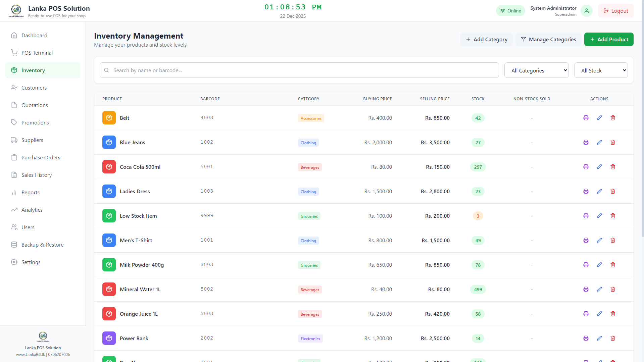The height and width of the screenshot is (362, 644).
Task: Click the Backup & Restore sidebar icon
Action: coord(14,245)
